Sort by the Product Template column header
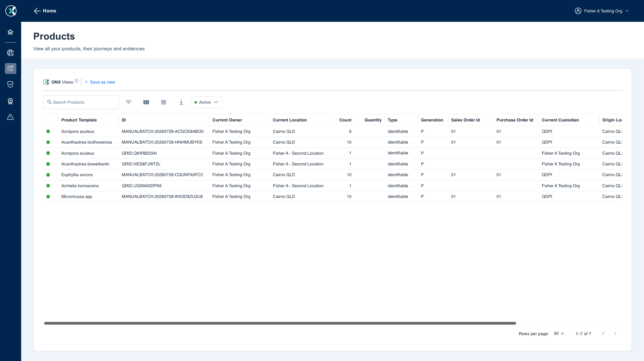644x361 pixels. (79, 120)
